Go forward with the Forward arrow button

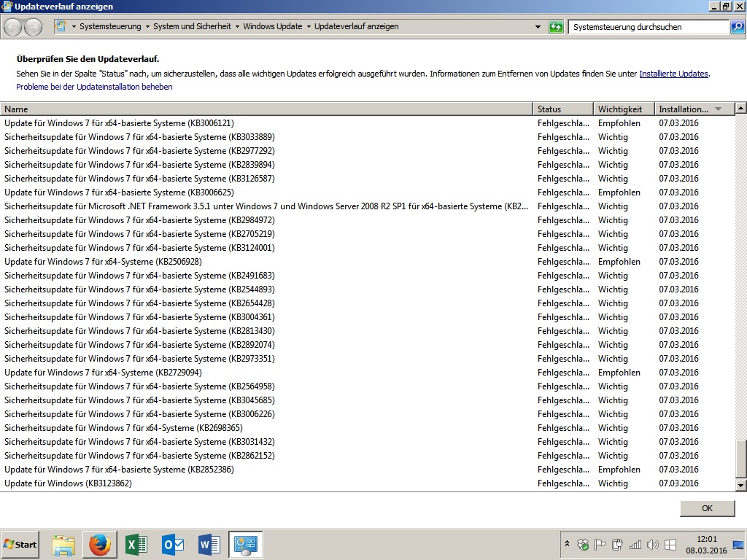pos(33,27)
